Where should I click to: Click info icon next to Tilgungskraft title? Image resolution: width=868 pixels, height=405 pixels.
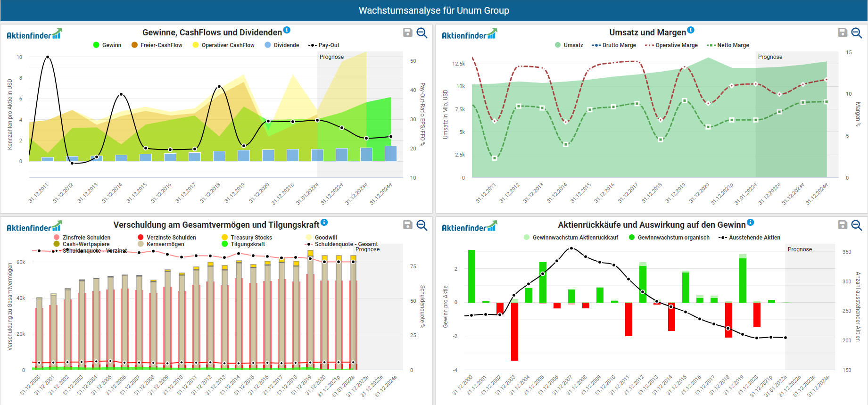click(x=324, y=223)
